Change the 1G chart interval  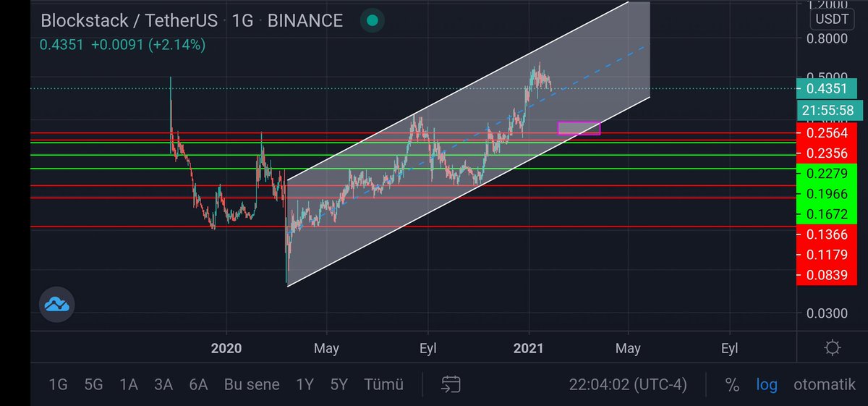[x=242, y=20]
